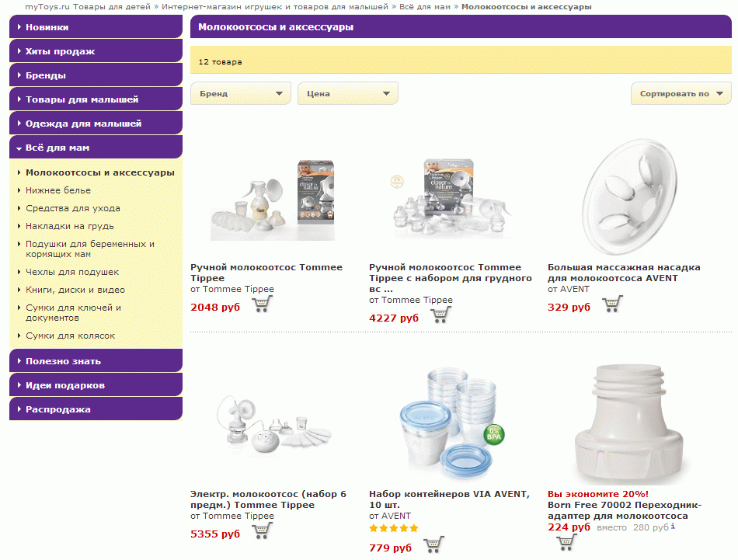Add AVENT massage attachment to cart
The image size is (738, 560).
tap(612, 304)
